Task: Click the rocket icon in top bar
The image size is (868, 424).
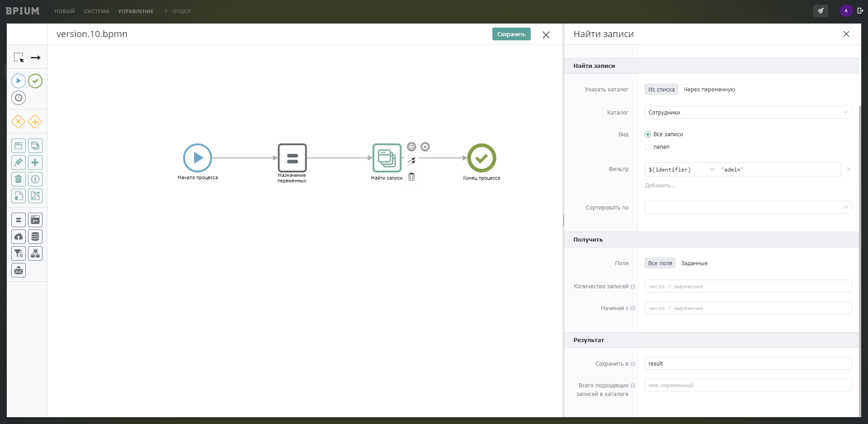Action: click(x=821, y=11)
